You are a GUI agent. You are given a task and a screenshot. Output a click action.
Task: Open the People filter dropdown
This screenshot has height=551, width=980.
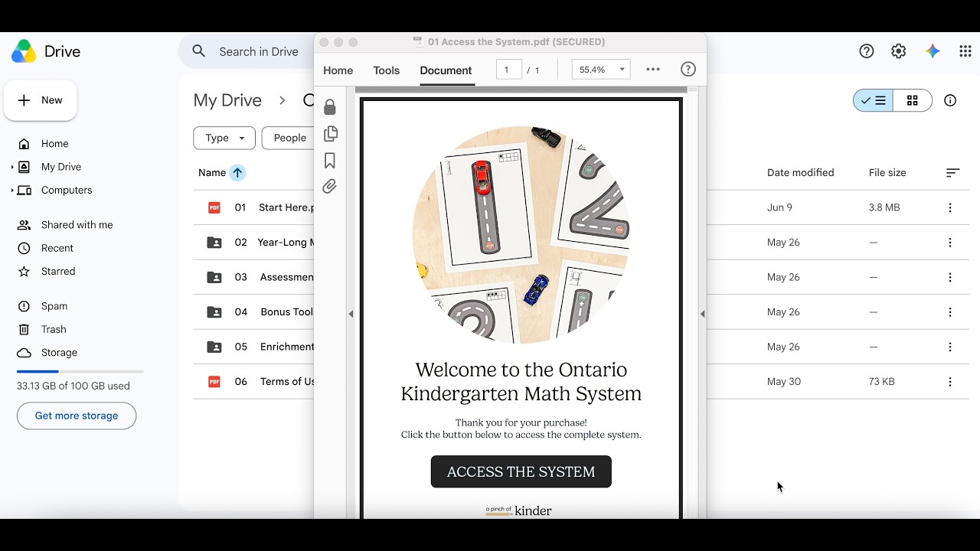[289, 138]
